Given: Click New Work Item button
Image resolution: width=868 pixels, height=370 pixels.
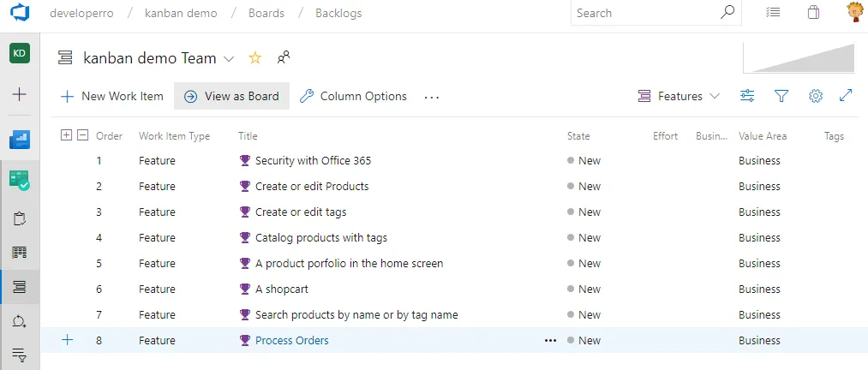Looking at the screenshot, I should tap(111, 96).
